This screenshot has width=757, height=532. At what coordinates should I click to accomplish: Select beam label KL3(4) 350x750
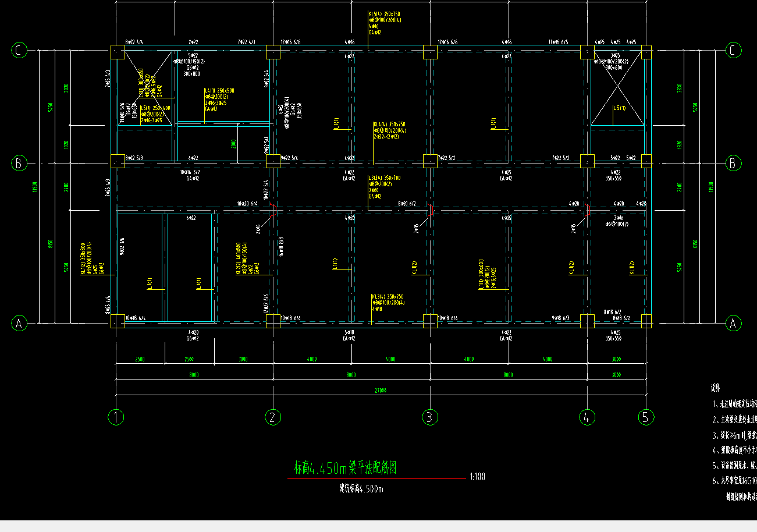pyautogui.click(x=387, y=297)
